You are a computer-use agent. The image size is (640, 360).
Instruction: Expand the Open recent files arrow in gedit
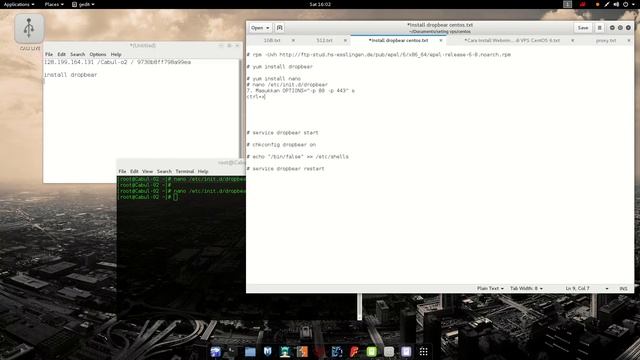tap(268, 28)
